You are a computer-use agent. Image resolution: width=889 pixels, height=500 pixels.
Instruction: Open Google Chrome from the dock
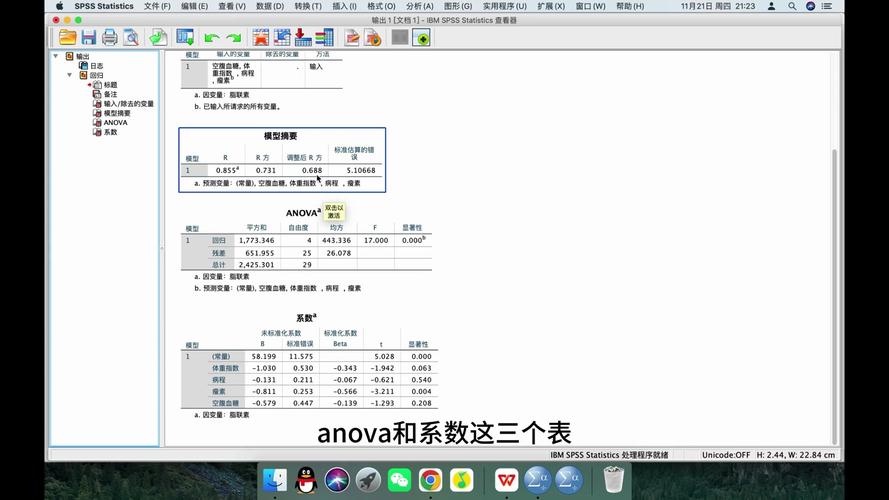tap(430, 480)
